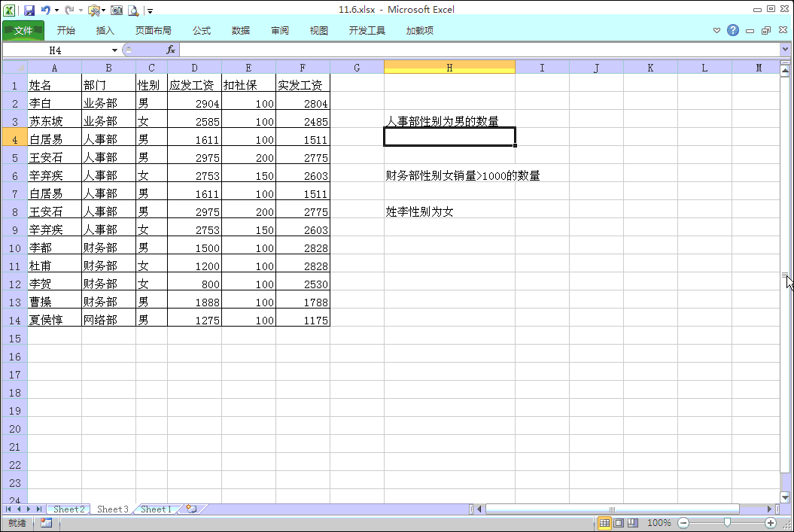
Task: Jump to the first sheet tab
Action: click(8, 509)
